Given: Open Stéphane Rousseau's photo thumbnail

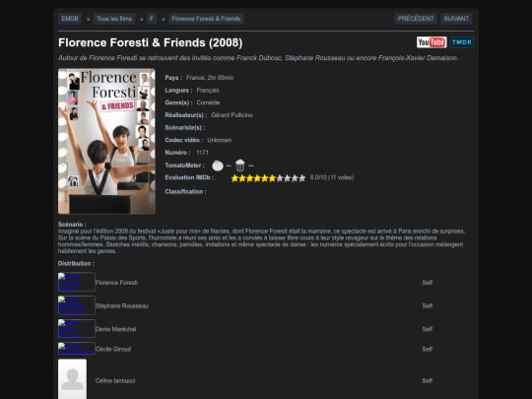Looking at the screenshot, I should (x=76, y=305).
